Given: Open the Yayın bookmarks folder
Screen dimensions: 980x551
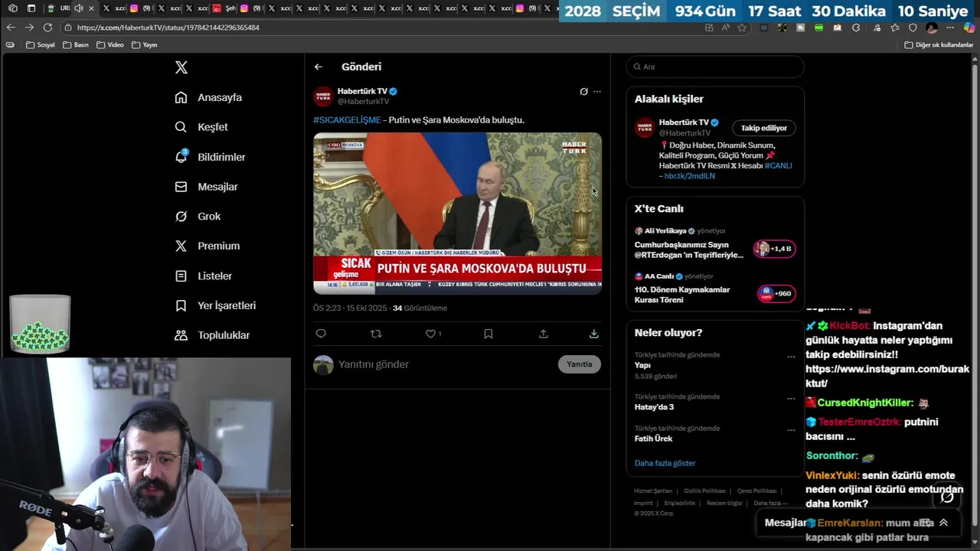Looking at the screenshot, I should [145, 45].
